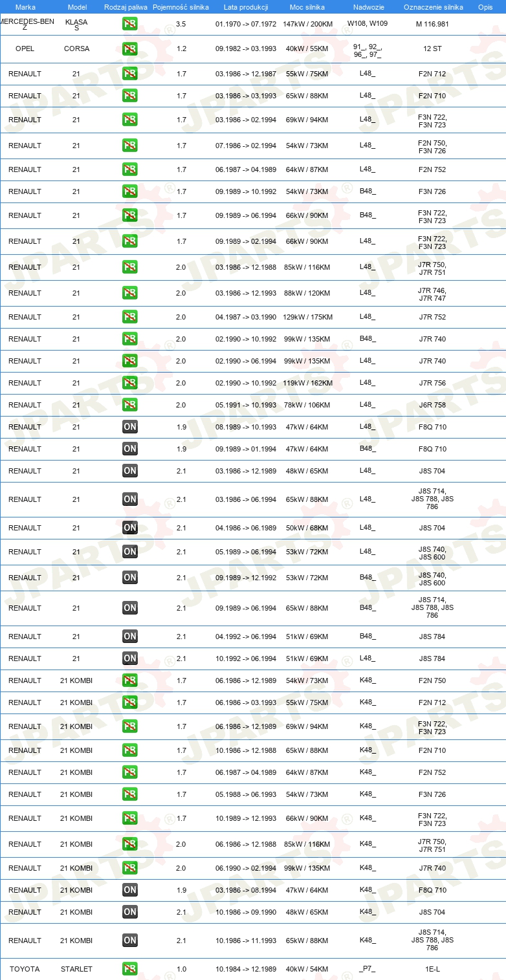Click ON icon in the 04.1992 -> 06.1994 row

(129, 637)
